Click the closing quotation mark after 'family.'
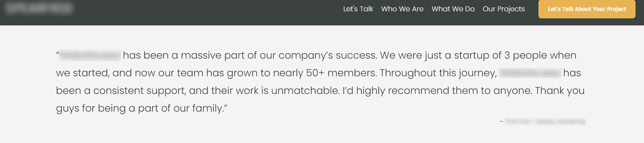Viewport: 644px width, 143px height. pos(226,106)
